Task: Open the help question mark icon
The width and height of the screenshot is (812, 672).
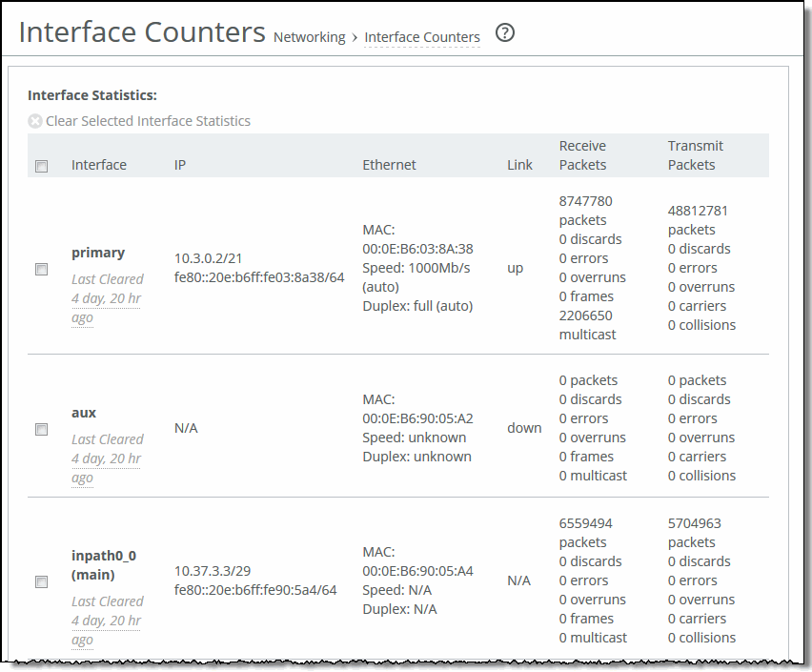Action: click(x=505, y=33)
